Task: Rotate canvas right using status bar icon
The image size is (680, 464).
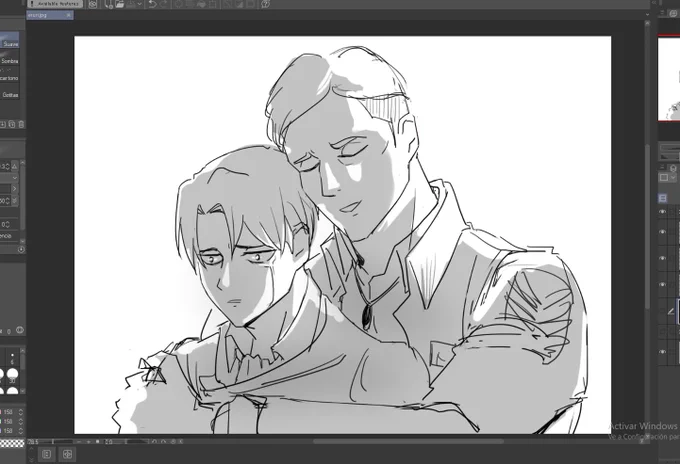Action: tap(163, 442)
